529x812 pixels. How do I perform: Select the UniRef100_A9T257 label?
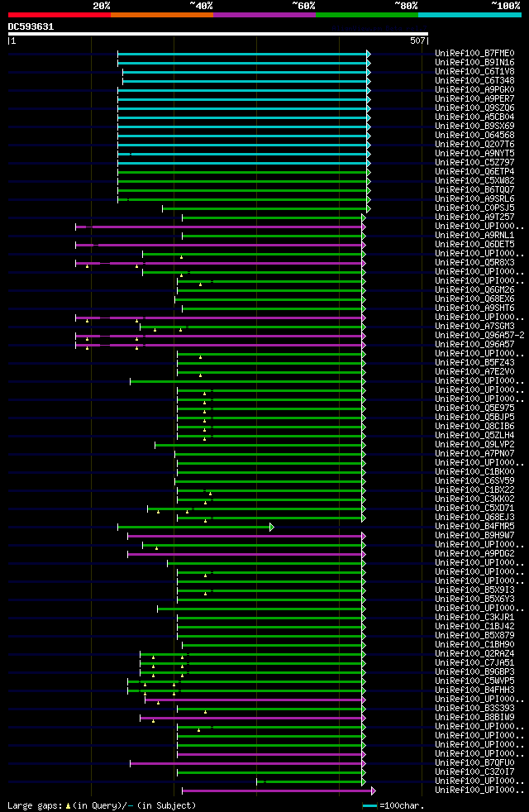click(x=474, y=217)
